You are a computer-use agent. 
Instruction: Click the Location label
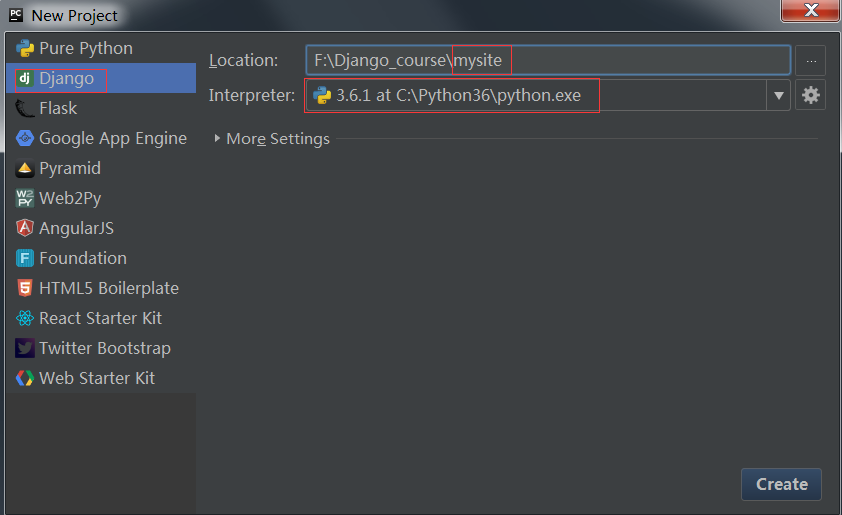[243, 61]
